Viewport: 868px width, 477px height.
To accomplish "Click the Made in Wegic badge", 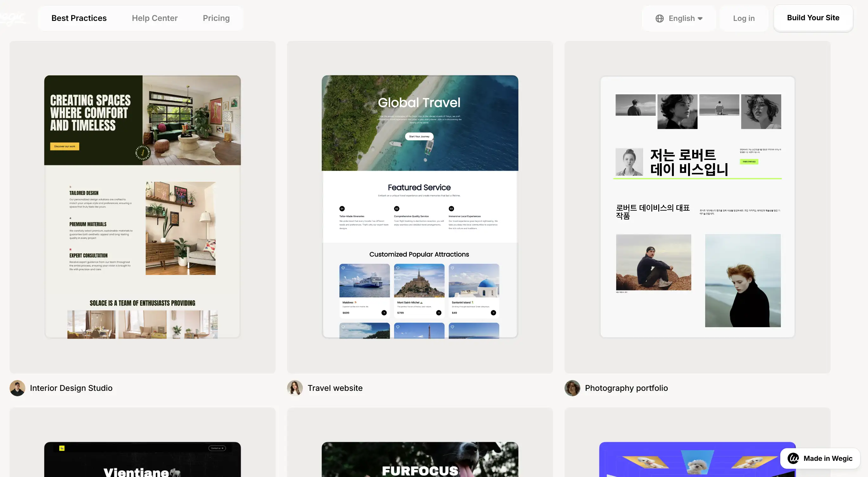I will coord(820,459).
